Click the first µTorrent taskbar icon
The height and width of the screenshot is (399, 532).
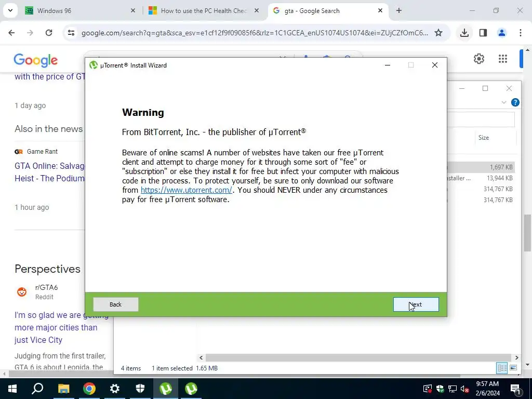(166, 389)
